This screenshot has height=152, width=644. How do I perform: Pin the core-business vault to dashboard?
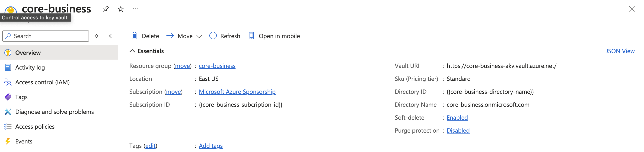[x=106, y=9]
